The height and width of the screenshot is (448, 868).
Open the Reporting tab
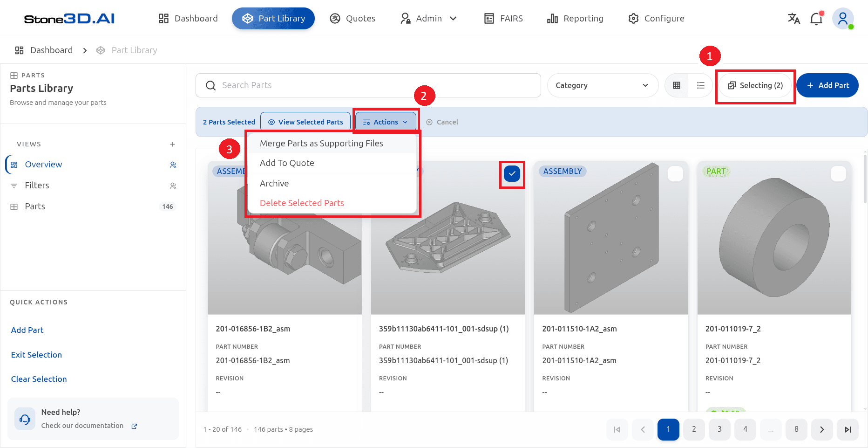pos(575,19)
